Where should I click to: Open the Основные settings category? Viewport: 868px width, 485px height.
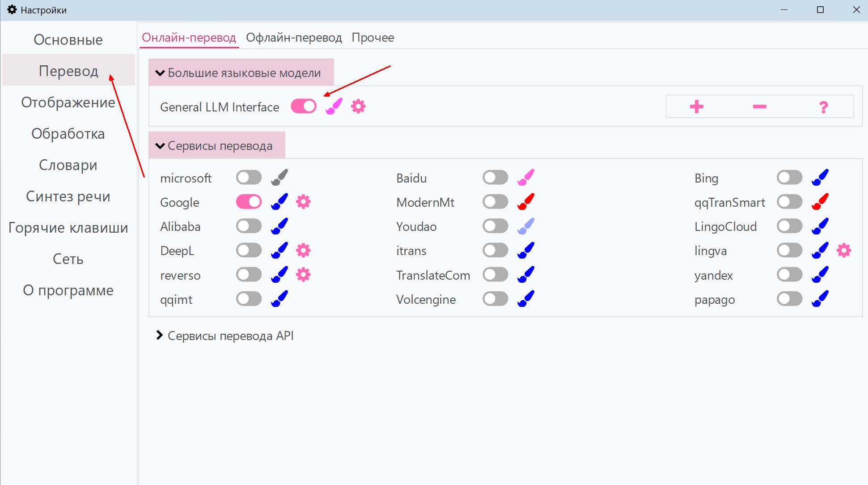pos(68,40)
